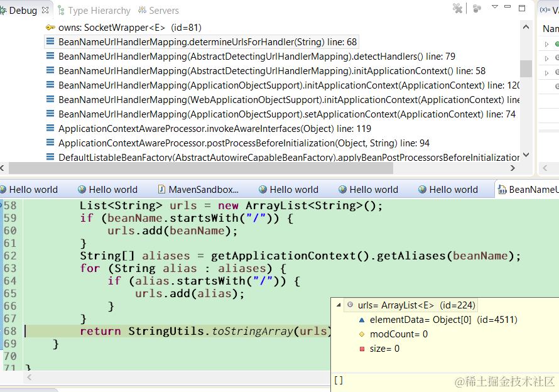This screenshot has height=392, width=559.
Task: Click Debug stack scroll up arrow
Action: point(526,27)
